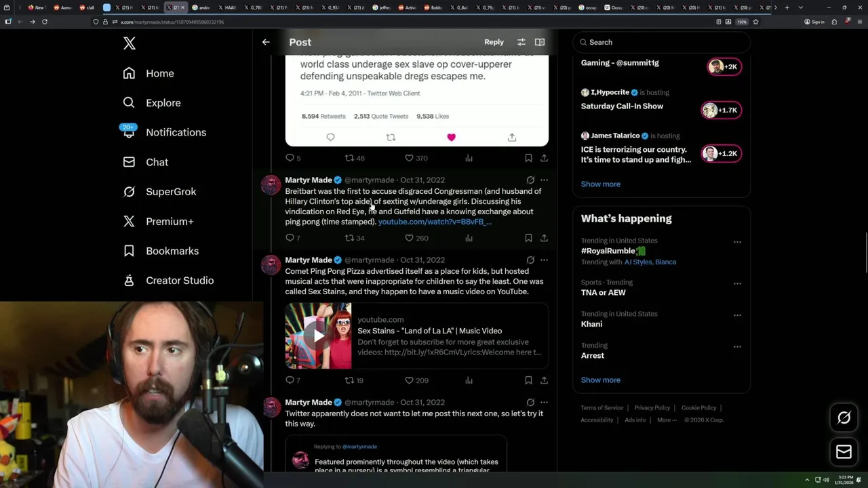The image size is (868, 488).
Task: Open AJ Styles trending link
Action: click(637, 262)
